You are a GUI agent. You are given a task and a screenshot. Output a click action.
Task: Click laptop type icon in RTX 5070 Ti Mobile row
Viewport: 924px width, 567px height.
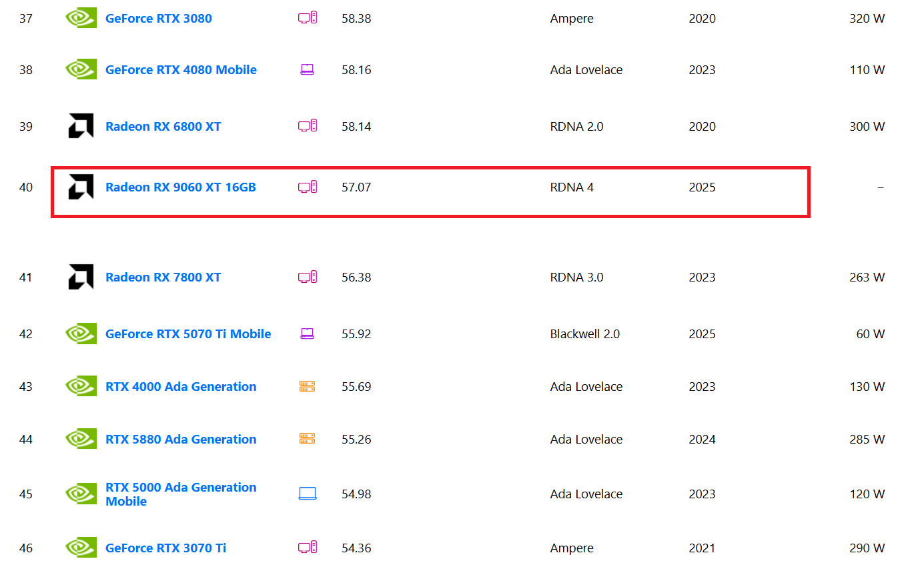point(307,334)
